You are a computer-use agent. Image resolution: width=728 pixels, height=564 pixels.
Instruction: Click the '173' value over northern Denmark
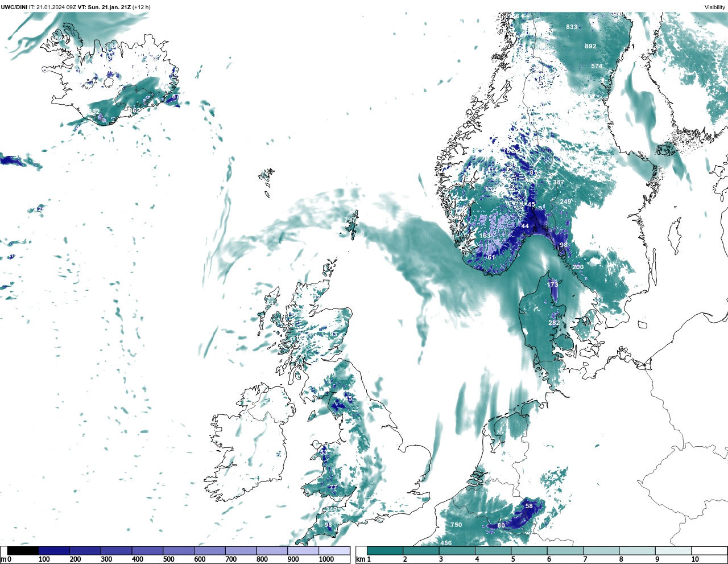click(x=552, y=284)
